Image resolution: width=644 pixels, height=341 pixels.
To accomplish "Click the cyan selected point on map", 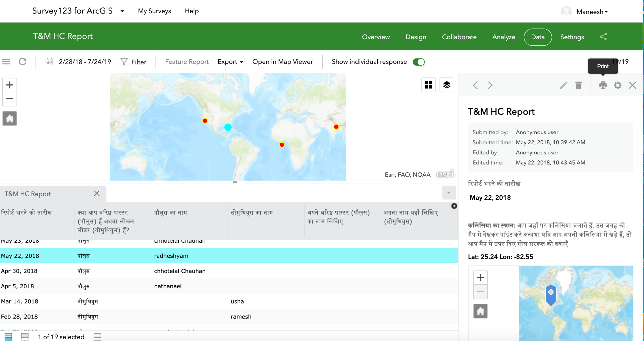I will 228,127.
